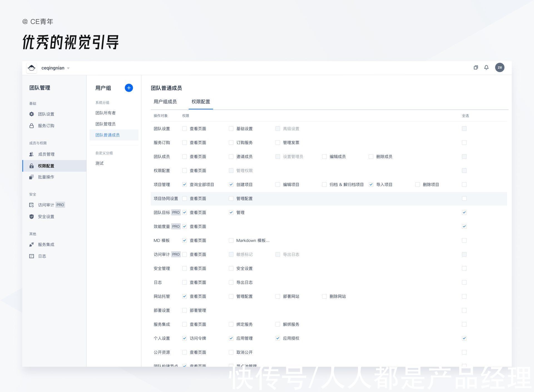
Task: Uncheck 创建项目 permission
Action: pyautogui.click(x=231, y=185)
